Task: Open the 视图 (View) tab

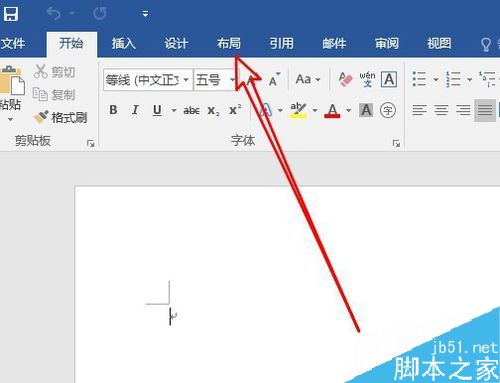Action: pos(439,43)
